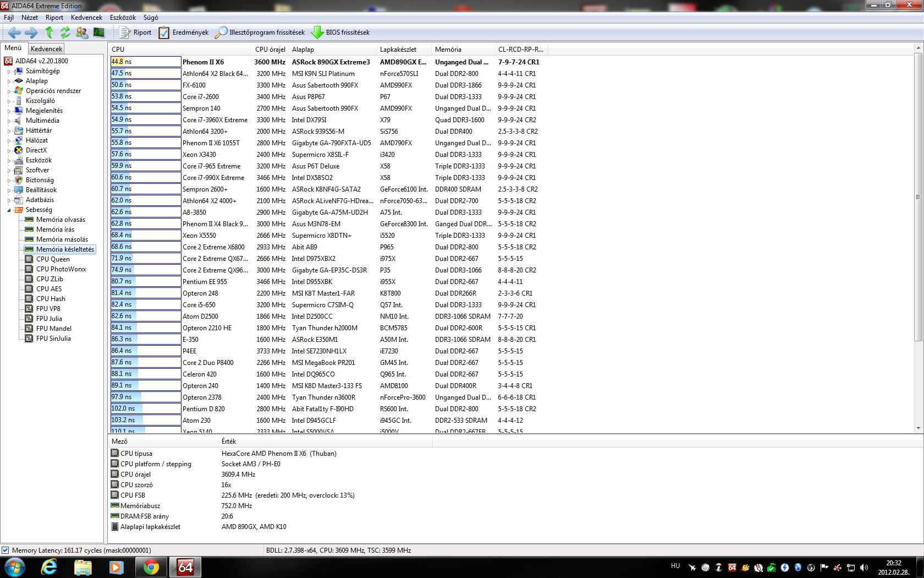Click the green up-level arrow in the toolbar
The height and width of the screenshot is (578, 924).
[49, 32]
